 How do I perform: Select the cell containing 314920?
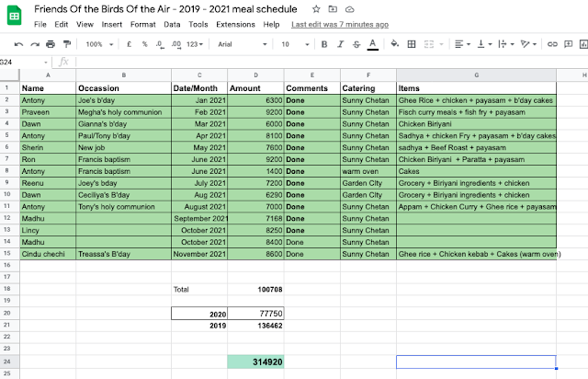[x=255, y=362]
